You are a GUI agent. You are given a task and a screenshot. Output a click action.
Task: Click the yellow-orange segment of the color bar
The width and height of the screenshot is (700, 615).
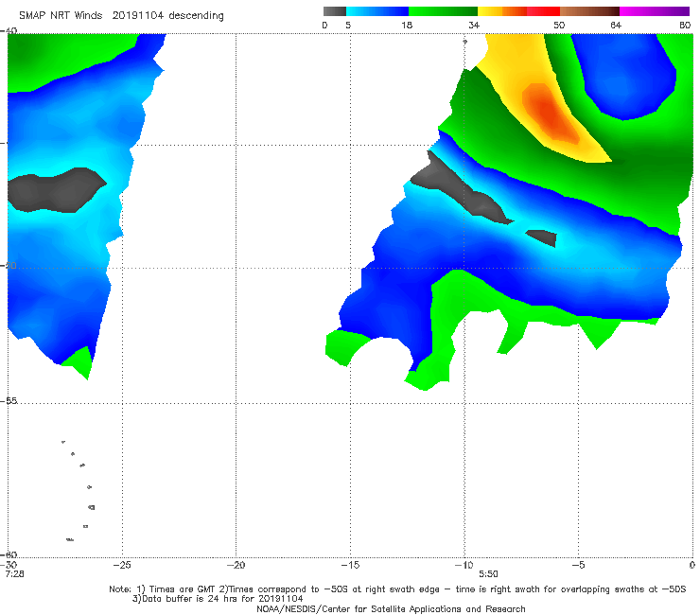pyautogui.click(x=502, y=11)
